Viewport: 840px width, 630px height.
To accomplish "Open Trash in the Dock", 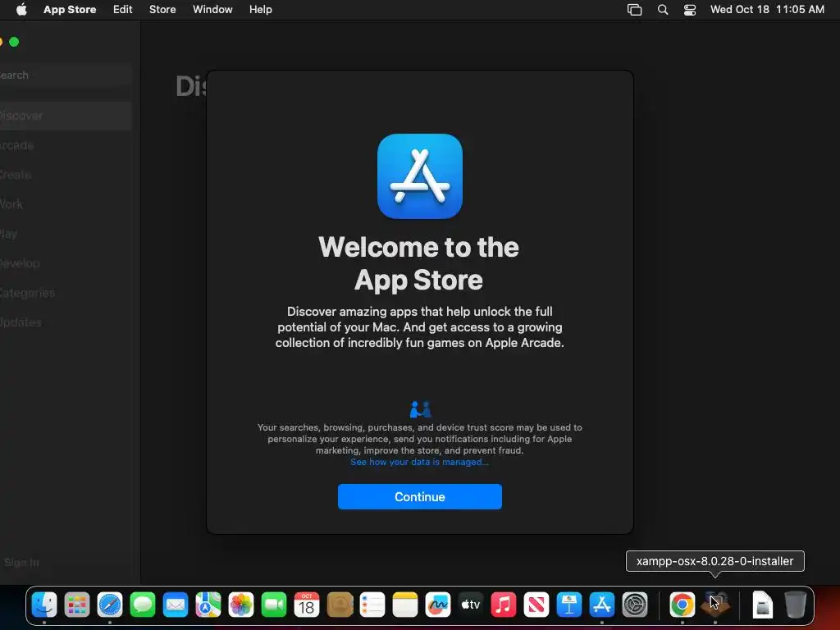I will coord(796,605).
